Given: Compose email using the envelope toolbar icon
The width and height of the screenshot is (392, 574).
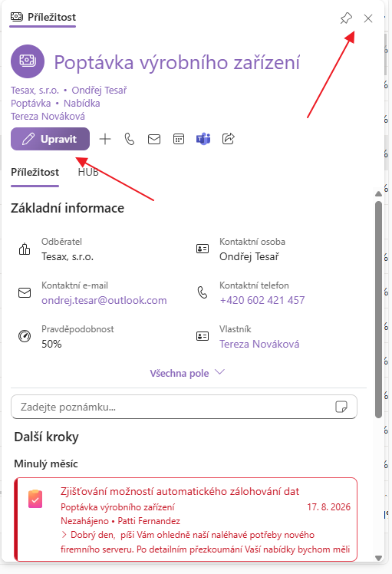Looking at the screenshot, I should [154, 139].
